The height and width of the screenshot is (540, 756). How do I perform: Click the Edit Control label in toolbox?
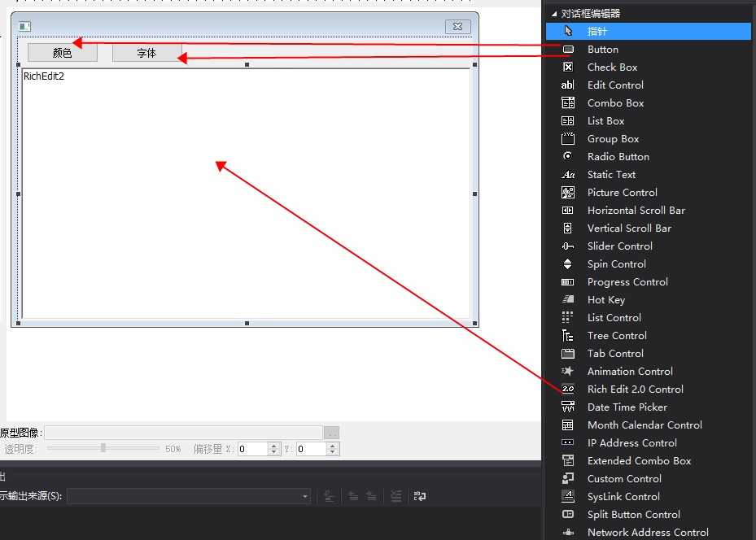tap(615, 85)
